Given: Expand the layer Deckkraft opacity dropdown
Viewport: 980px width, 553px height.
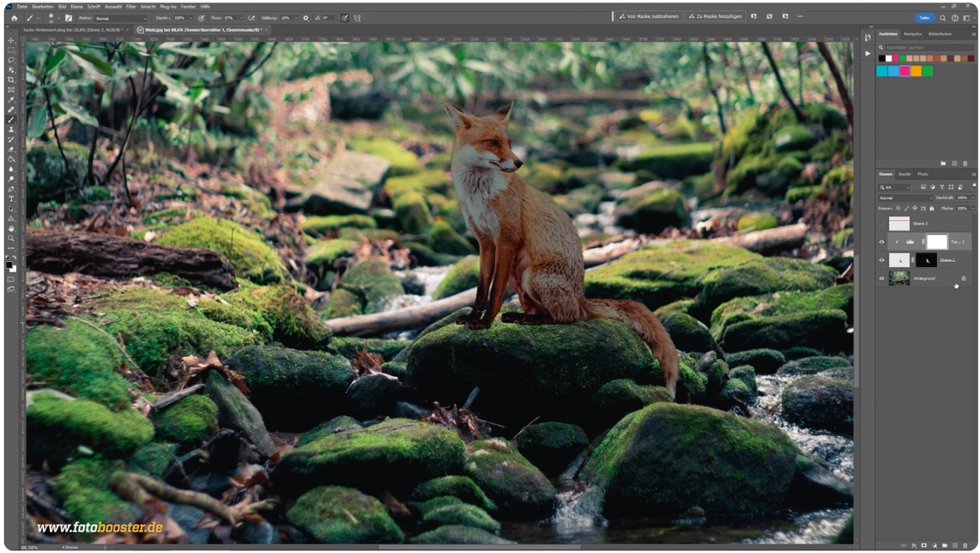Looking at the screenshot, I should [x=971, y=197].
